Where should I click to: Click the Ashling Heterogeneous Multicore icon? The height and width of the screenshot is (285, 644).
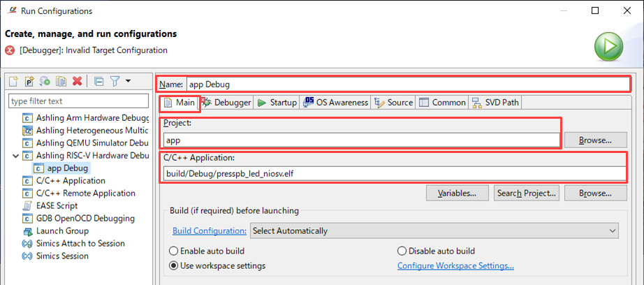[27, 131]
